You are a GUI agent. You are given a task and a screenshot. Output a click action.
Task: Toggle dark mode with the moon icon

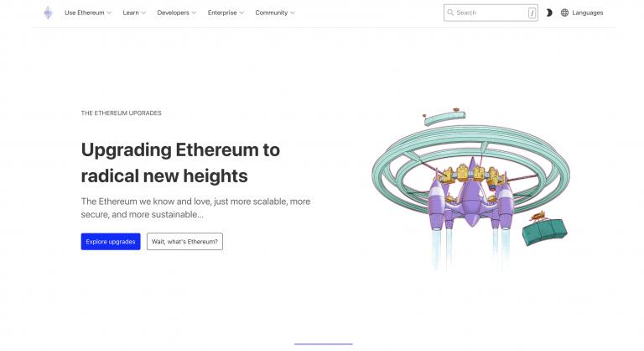[x=549, y=13]
